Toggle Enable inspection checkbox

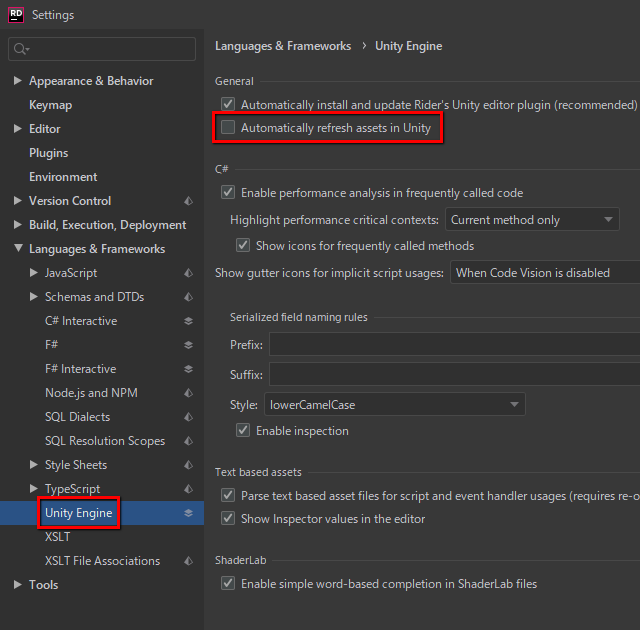click(x=243, y=430)
